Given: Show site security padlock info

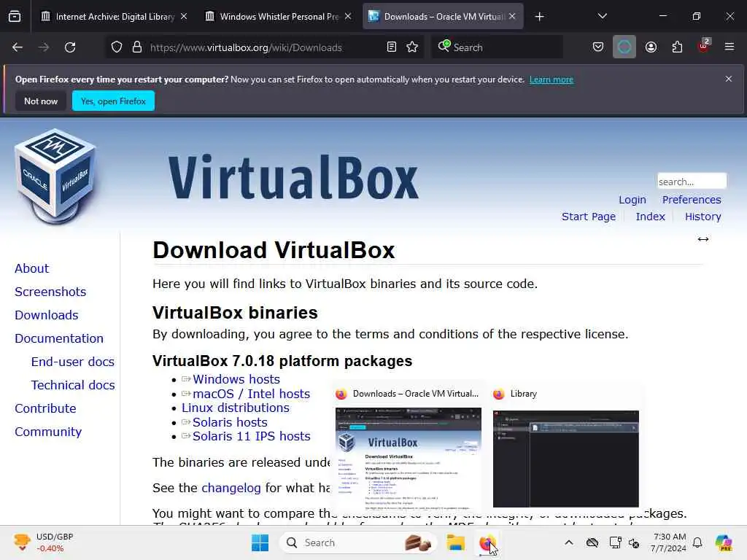Looking at the screenshot, I should pos(137,47).
